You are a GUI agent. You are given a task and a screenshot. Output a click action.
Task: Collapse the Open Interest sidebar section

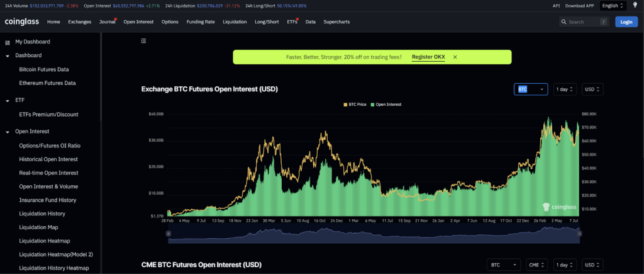coord(8,132)
